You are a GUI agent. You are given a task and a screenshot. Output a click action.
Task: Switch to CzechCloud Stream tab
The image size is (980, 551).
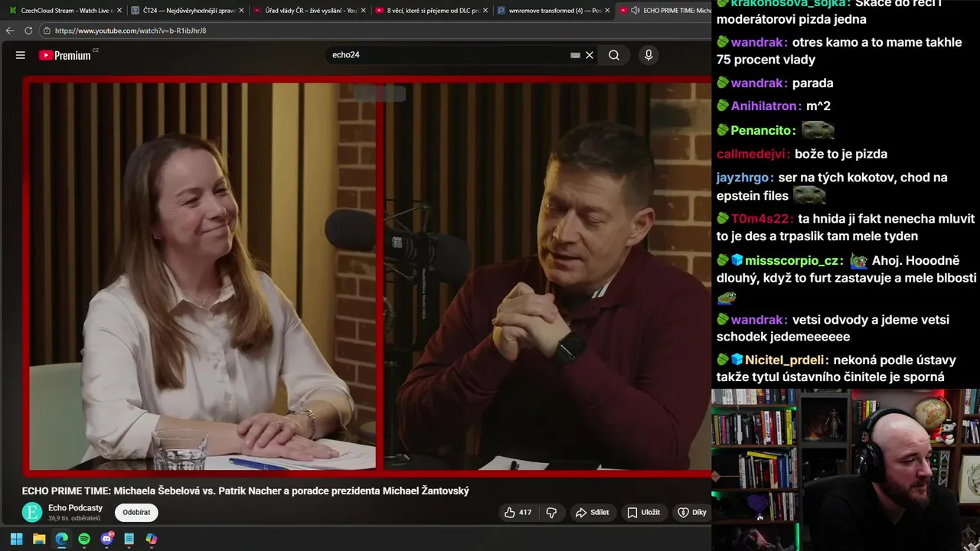[x=67, y=11]
